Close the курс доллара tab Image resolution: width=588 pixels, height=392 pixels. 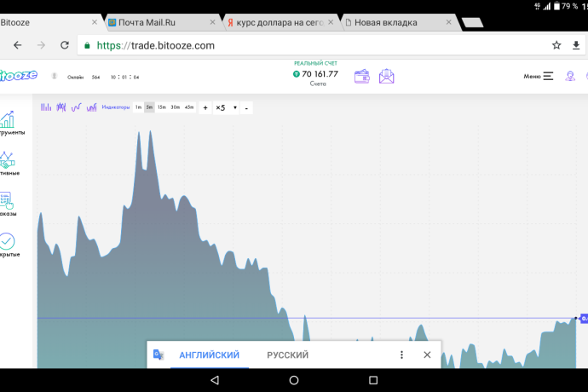click(331, 22)
